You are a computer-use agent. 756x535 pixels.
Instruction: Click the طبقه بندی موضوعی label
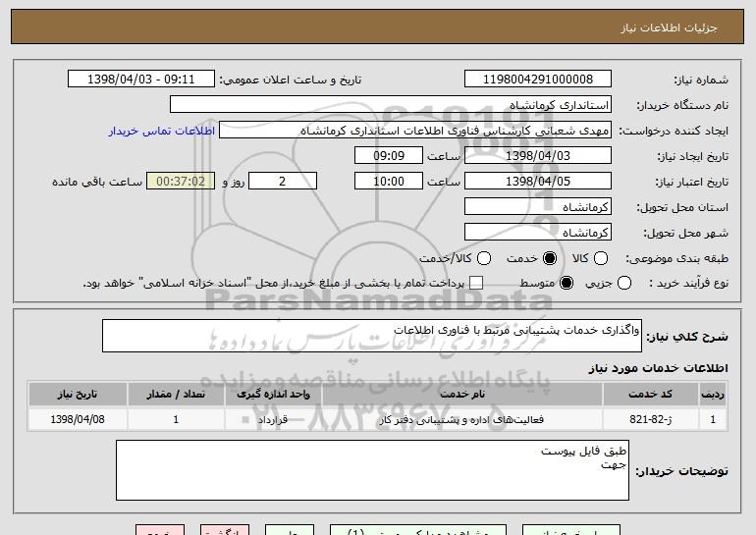pyautogui.click(x=676, y=258)
